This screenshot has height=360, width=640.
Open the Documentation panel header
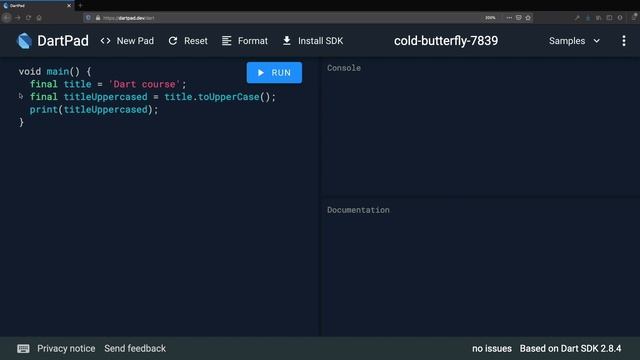point(358,210)
